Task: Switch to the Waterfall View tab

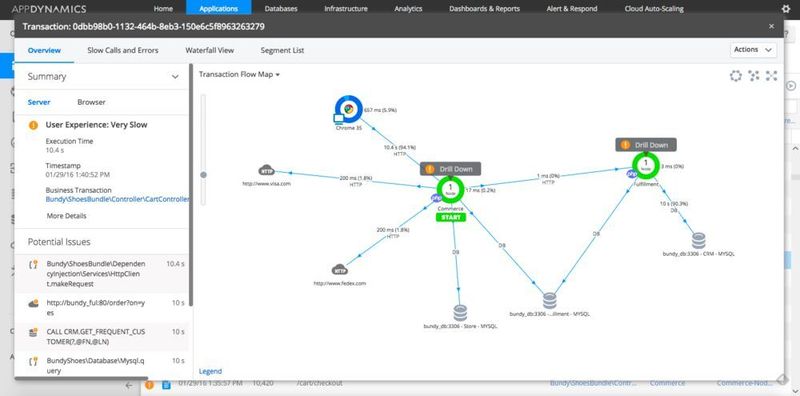Action: tap(210, 50)
